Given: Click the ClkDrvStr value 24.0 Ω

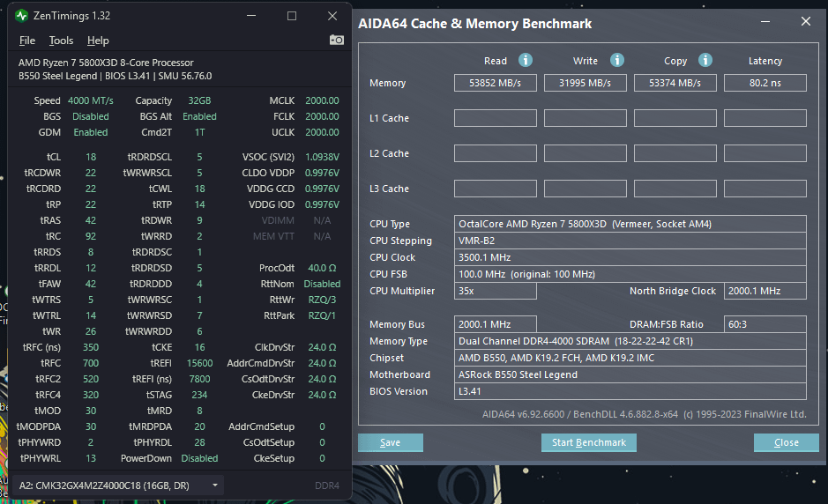Looking at the screenshot, I should [322, 347].
